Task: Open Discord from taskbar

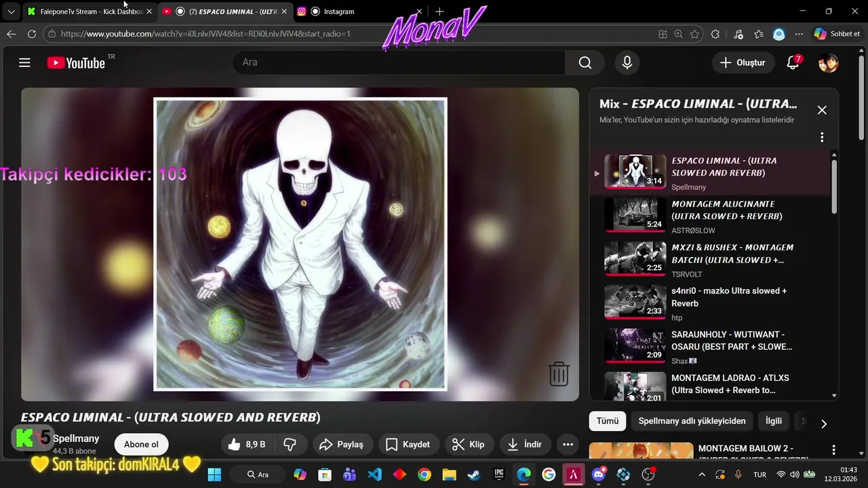Action: point(598,474)
